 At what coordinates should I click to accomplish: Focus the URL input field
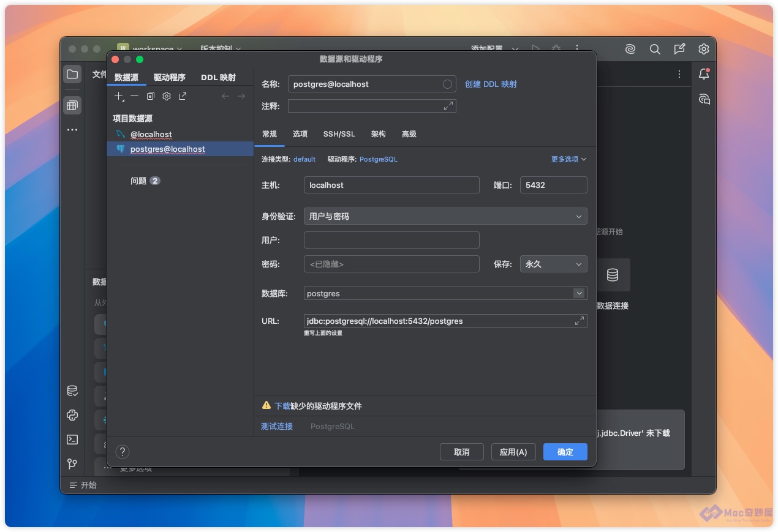[x=445, y=321]
